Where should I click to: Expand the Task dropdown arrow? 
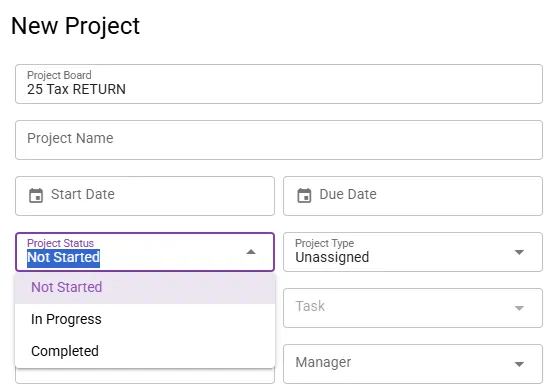pos(519,308)
